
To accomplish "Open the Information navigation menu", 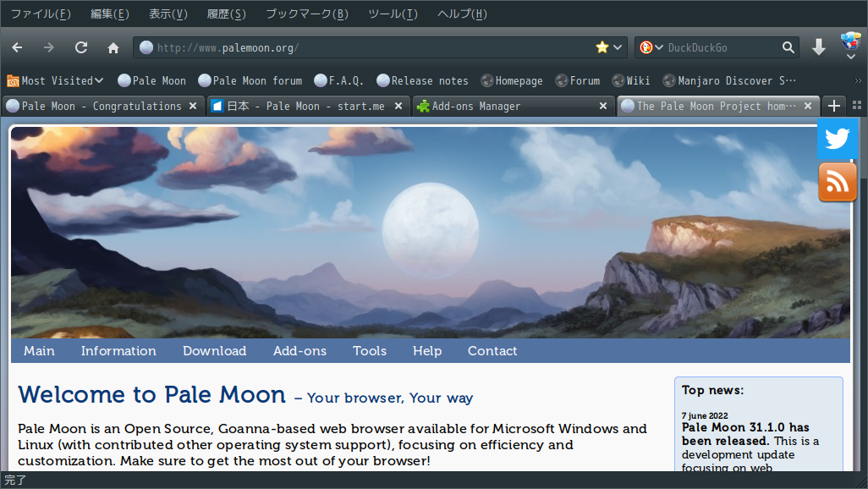I will pos(118,351).
